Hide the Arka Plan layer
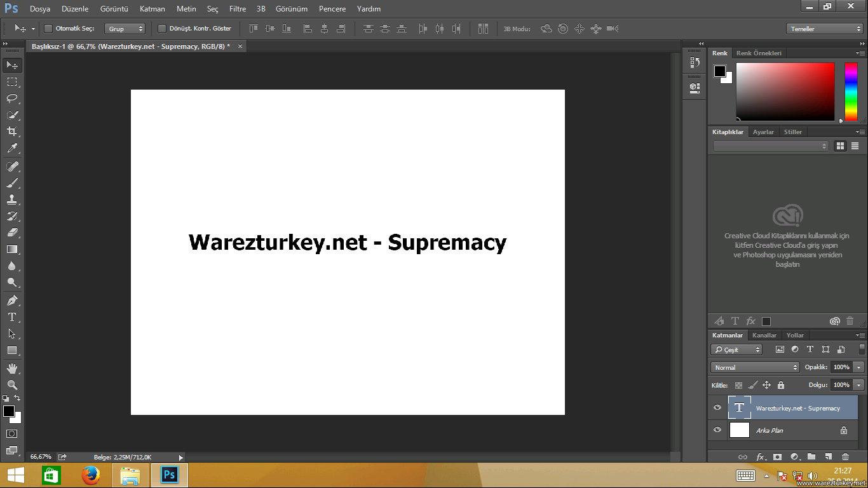Image resolution: width=868 pixels, height=488 pixels. tap(717, 430)
